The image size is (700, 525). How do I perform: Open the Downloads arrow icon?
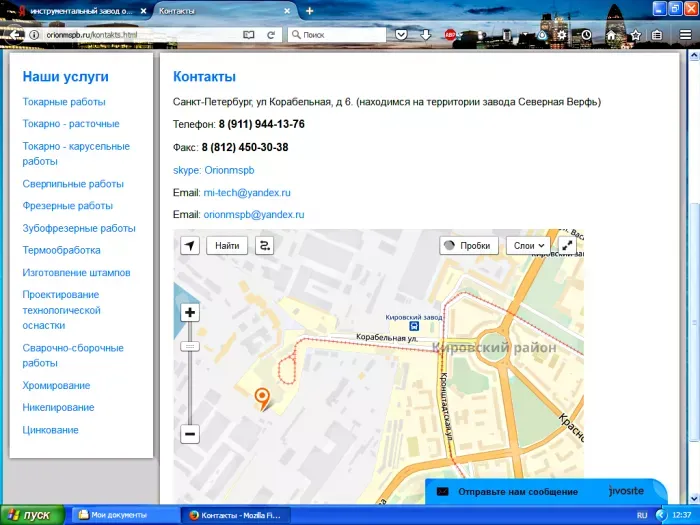point(425,35)
